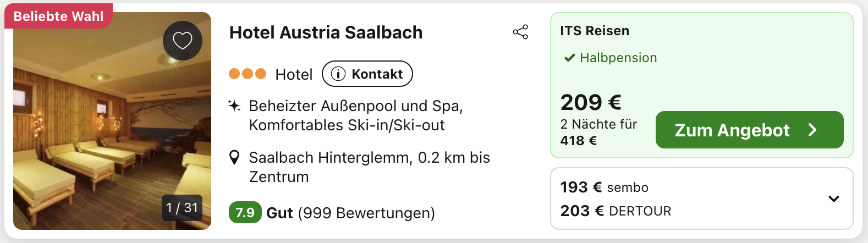The height and width of the screenshot is (243, 868).
Task: Open the hotel spa room photo
Action: (112, 121)
